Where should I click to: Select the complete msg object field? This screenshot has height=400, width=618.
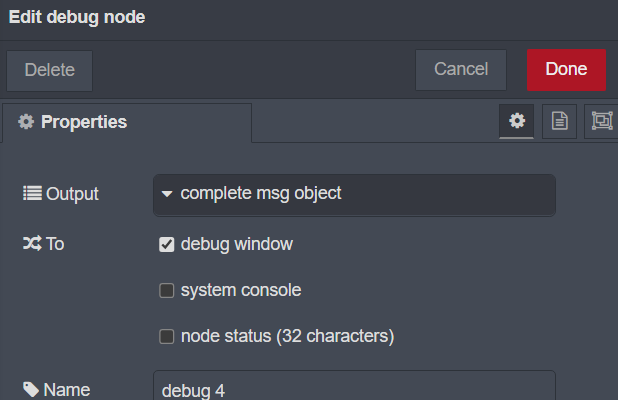click(354, 195)
